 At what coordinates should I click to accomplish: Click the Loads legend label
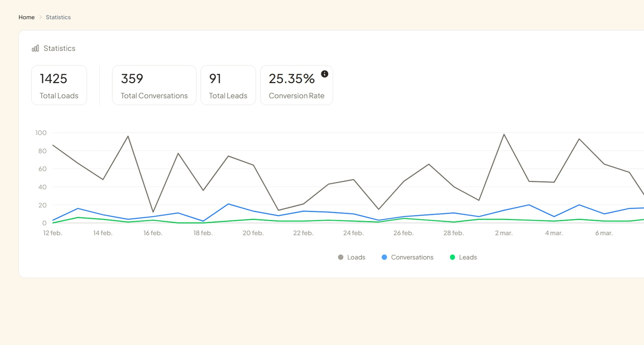coord(356,257)
